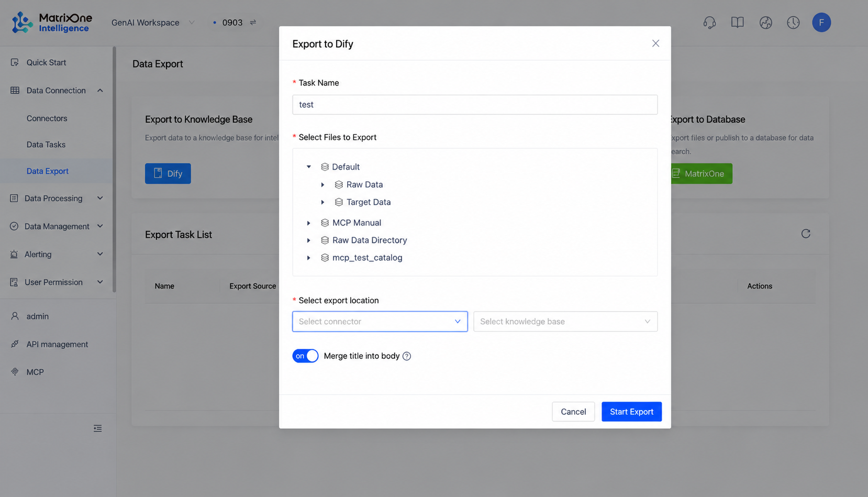The image size is (868, 497).
Task: Open the history clock icon
Action: click(793, 23)
